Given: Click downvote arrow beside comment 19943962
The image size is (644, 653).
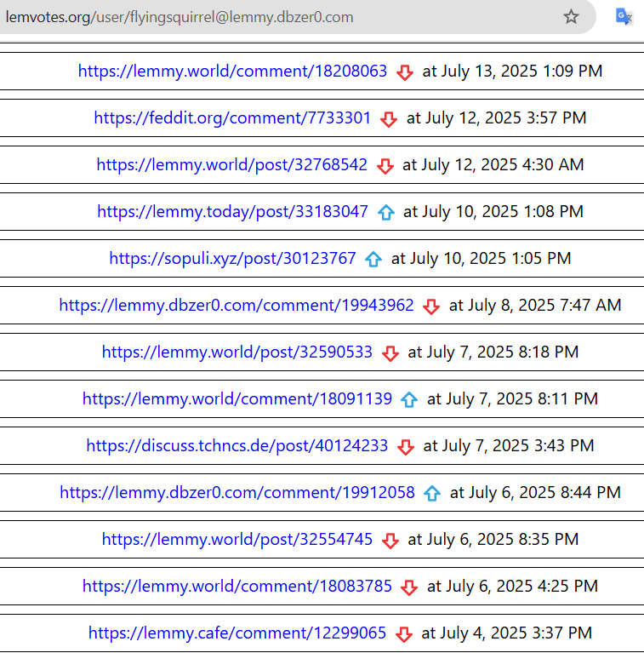Looking at the screenshot, I should click(x=431, y=307).
